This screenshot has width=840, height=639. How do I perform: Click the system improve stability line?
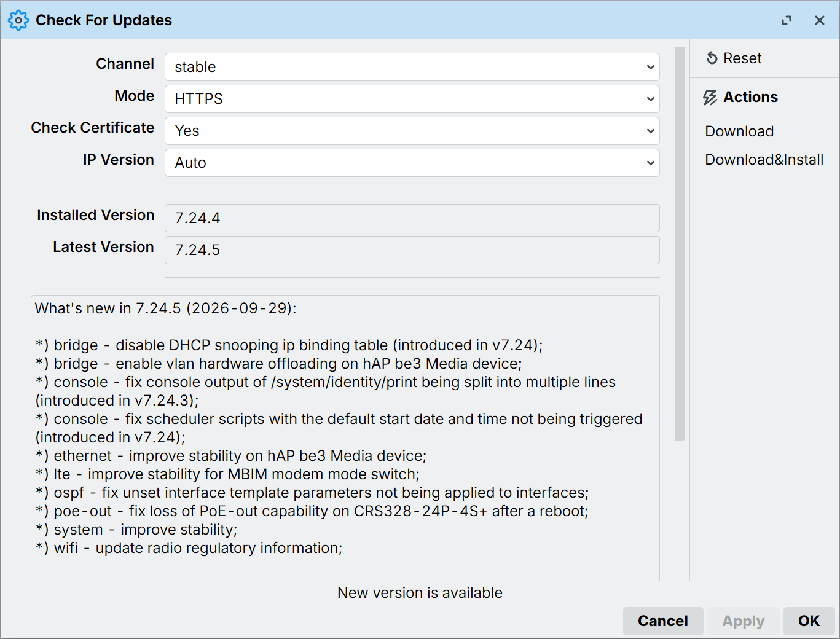tap(136, 530)
